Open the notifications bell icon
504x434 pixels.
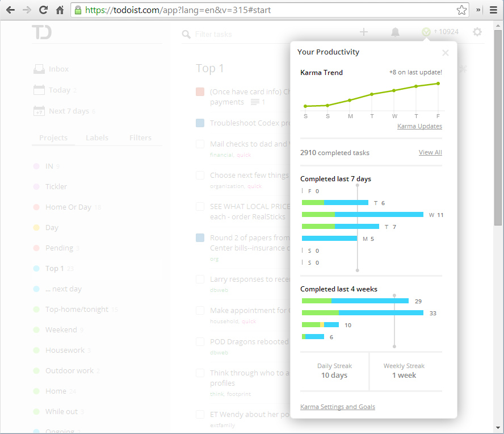click(x=395, y=32)
